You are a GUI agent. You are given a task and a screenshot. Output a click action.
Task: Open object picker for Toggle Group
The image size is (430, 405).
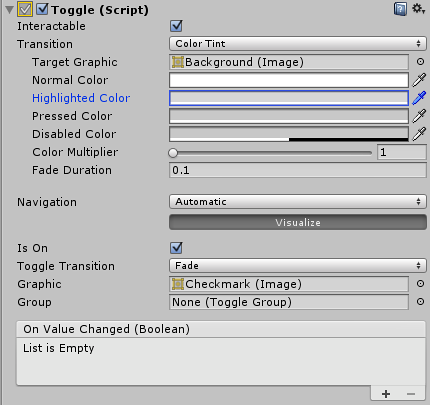click(x=420, y=302)
